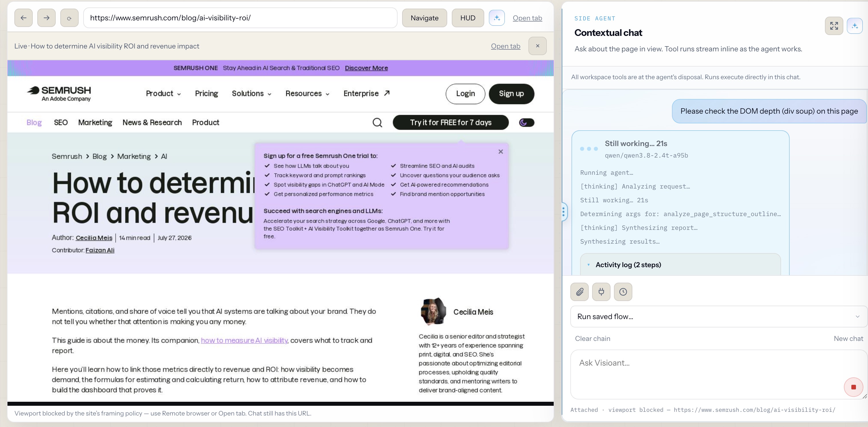Select the Product tab in blog navigation

pyautogui.click(x=206, y=123)
